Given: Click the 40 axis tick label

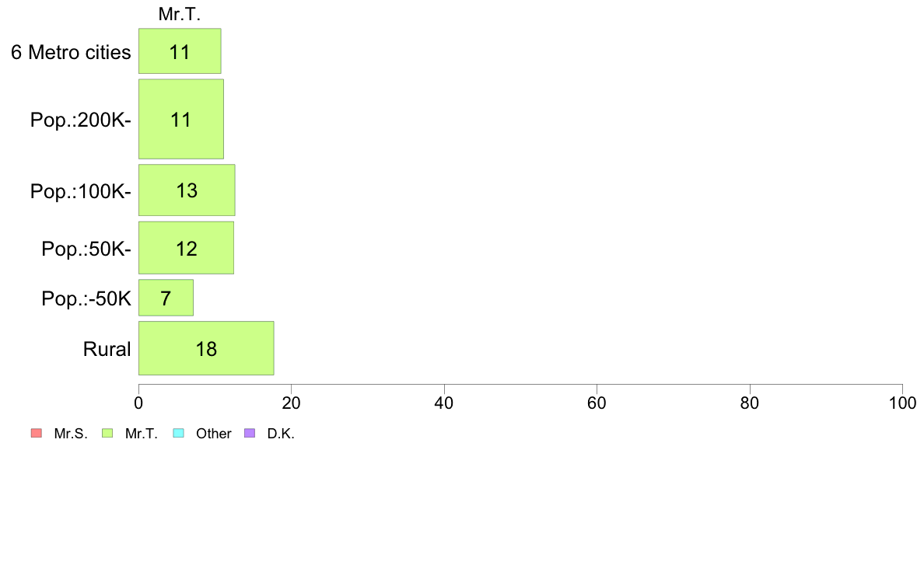Looking at the screenshot, I should [444, 403].
